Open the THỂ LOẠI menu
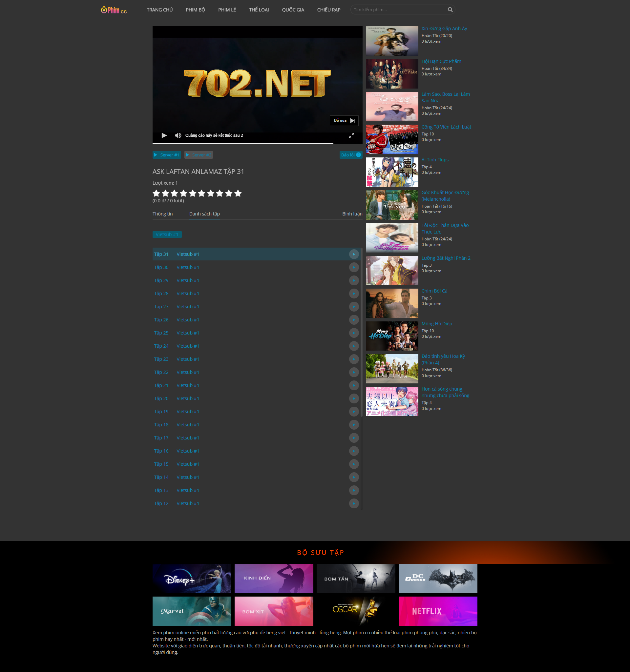Image resolution: width=630 pixels, height=672 pixels. [x=259, y=10]
